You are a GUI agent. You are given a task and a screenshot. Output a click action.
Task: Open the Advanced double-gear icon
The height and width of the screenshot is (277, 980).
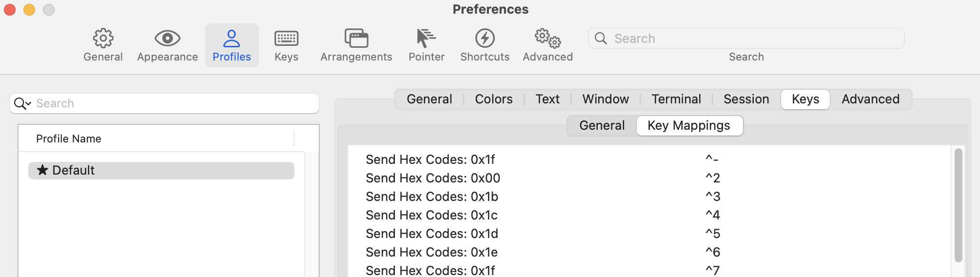click(548, 38)
